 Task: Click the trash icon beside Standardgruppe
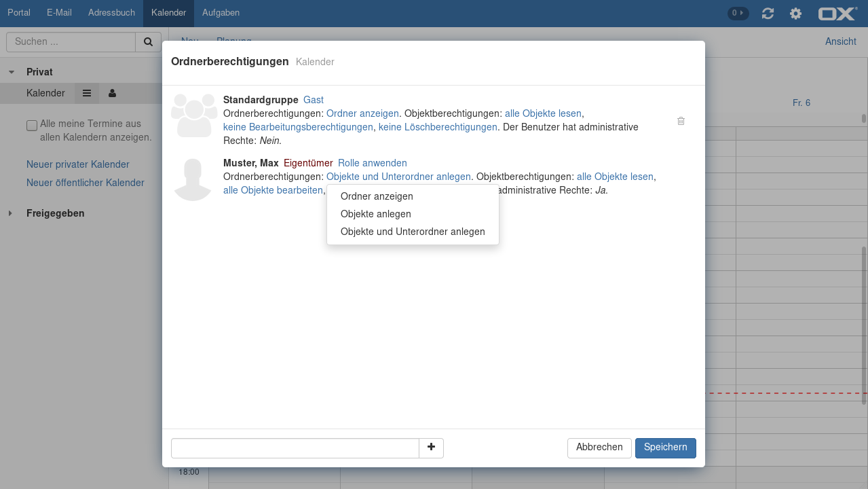[x=681, y=121]
